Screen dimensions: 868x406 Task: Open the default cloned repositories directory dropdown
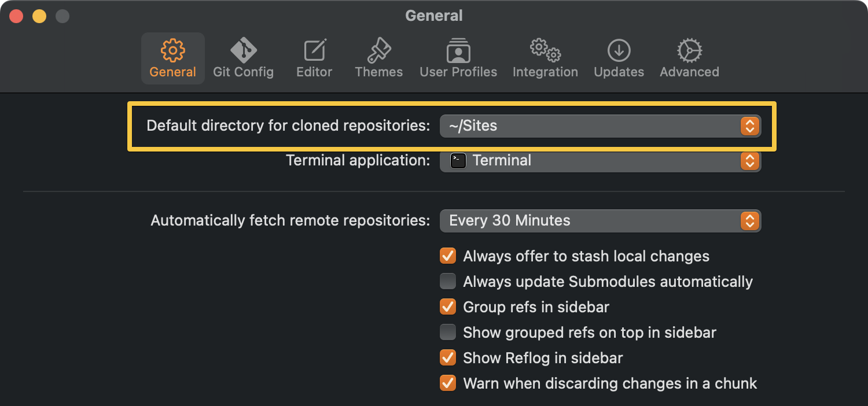749,126
